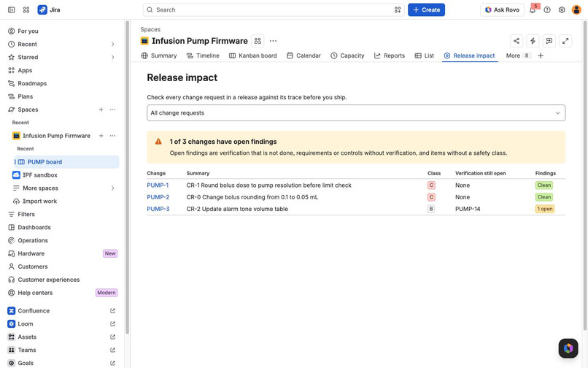Switch to the Reports tab

pyautogui.click(x=390, y=55)
